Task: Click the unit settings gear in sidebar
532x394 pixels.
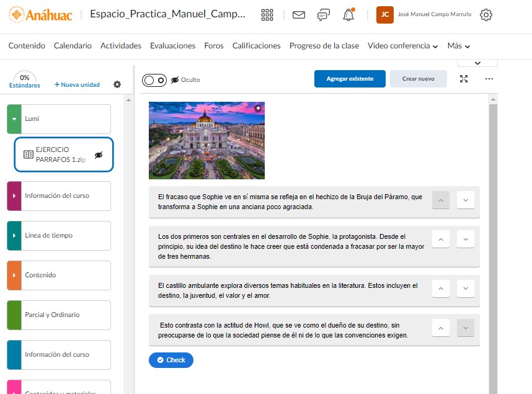Action: coord(117,84)
